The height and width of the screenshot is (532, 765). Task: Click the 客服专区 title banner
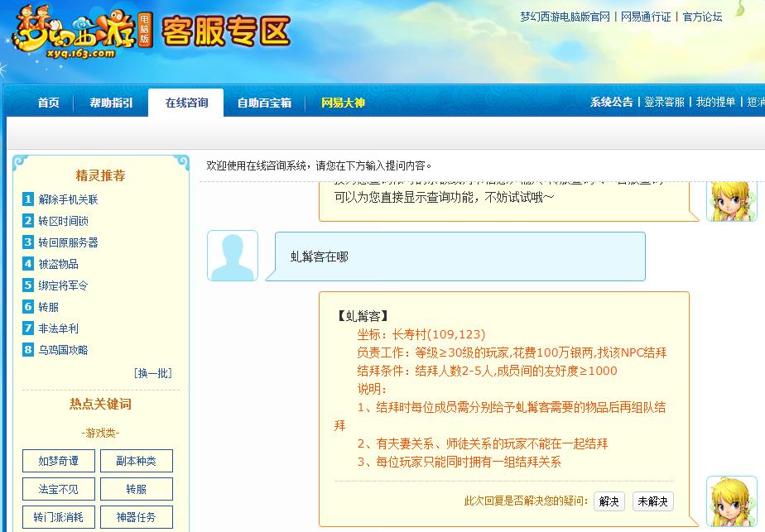click(226, 31)
